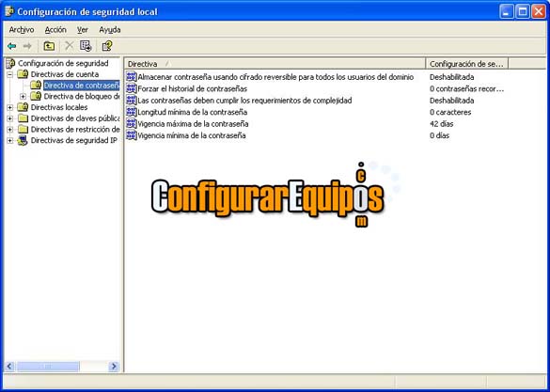Select Directivas de claves públicas tree item

click(x=75, y=118)
